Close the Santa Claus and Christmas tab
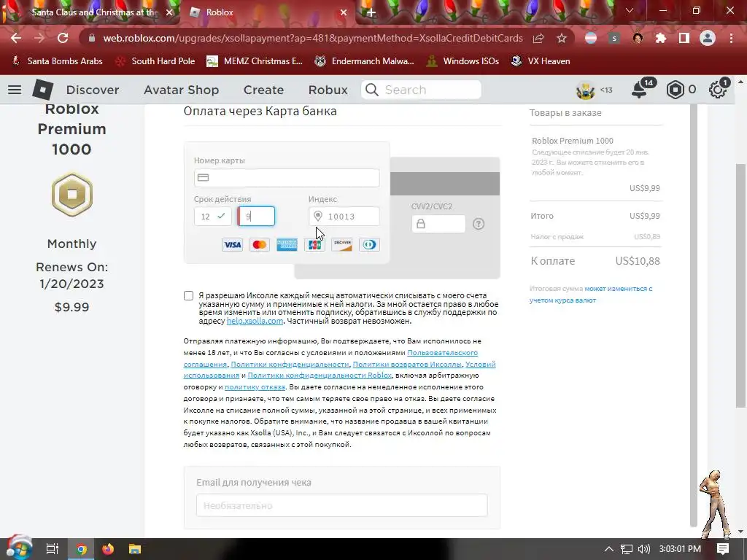 [169, 12]
